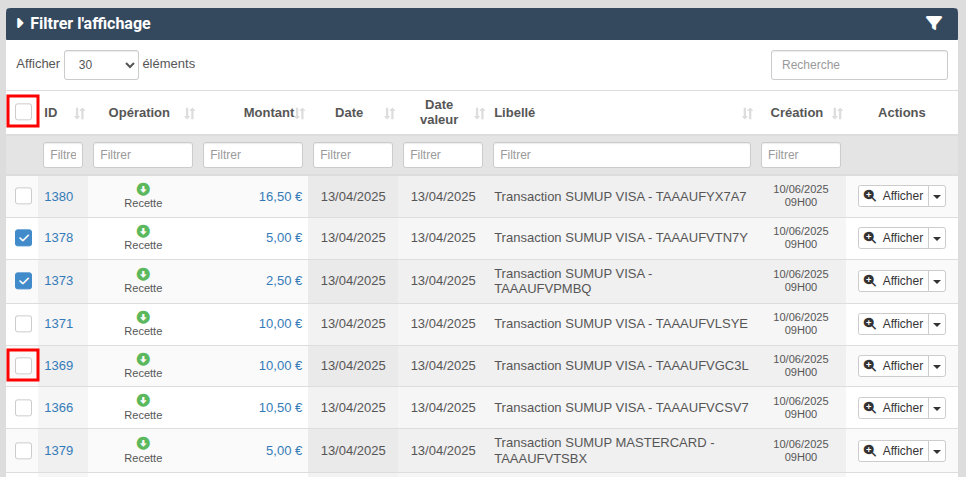Toggle the select-all checkbox in header

(x=23, y=112)
